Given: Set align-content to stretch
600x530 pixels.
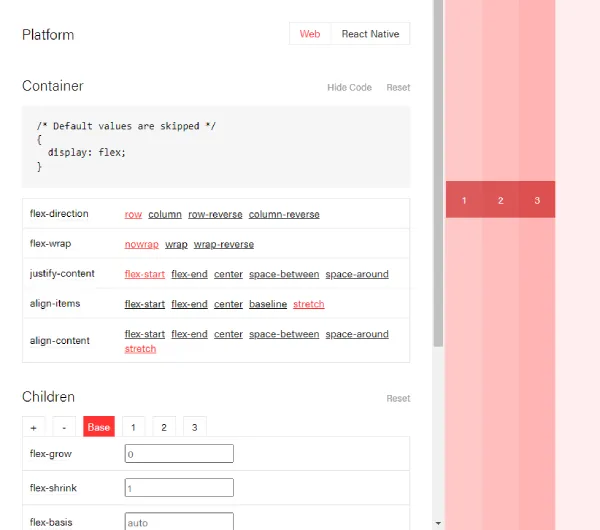Looking at the screenshot, I should pyautogui.click(x=140, y=349).
